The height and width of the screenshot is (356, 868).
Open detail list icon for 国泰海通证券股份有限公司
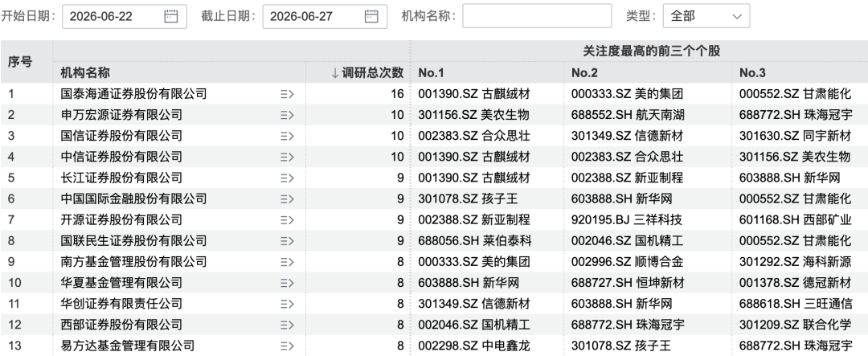pyautogui.click(x=287, y=94)
